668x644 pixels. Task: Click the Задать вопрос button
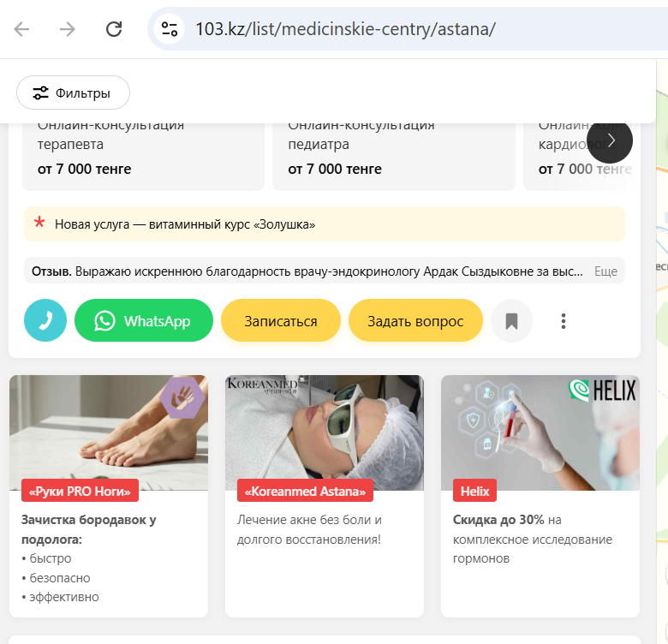click(x=415, y=321)
